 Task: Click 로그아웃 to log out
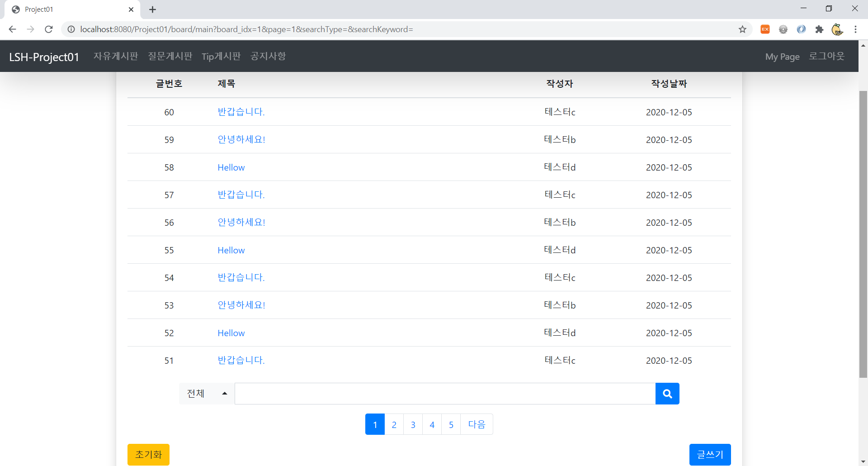826,56
